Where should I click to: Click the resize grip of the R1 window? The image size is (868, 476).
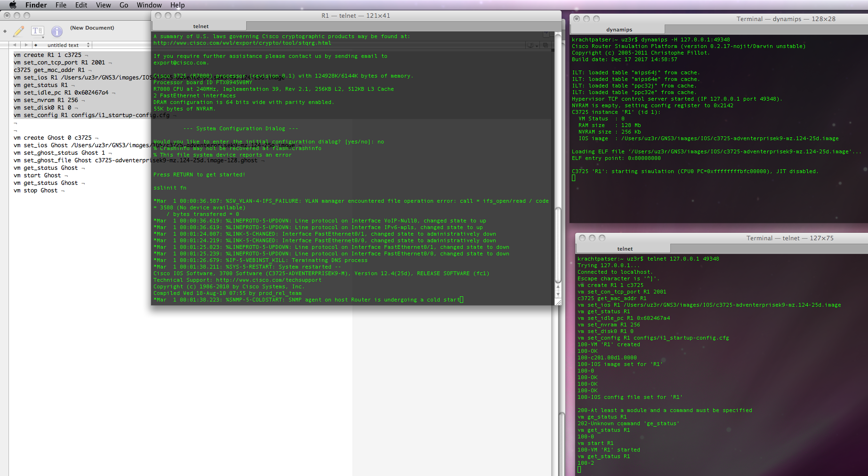coord(558,302)
